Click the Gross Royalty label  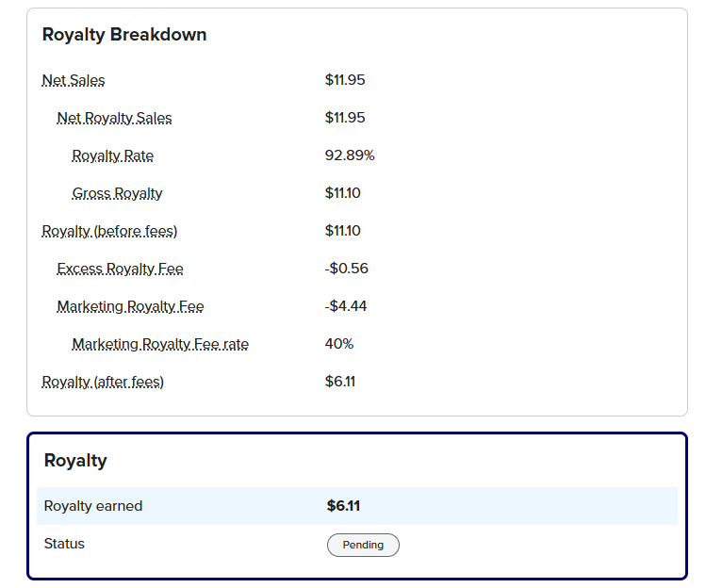click(117, 193)
